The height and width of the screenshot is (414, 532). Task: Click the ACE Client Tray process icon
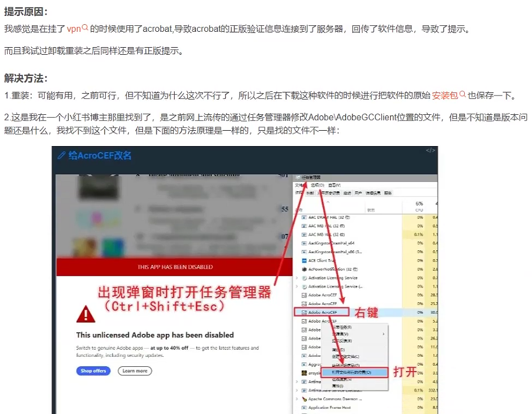(304, 260)
